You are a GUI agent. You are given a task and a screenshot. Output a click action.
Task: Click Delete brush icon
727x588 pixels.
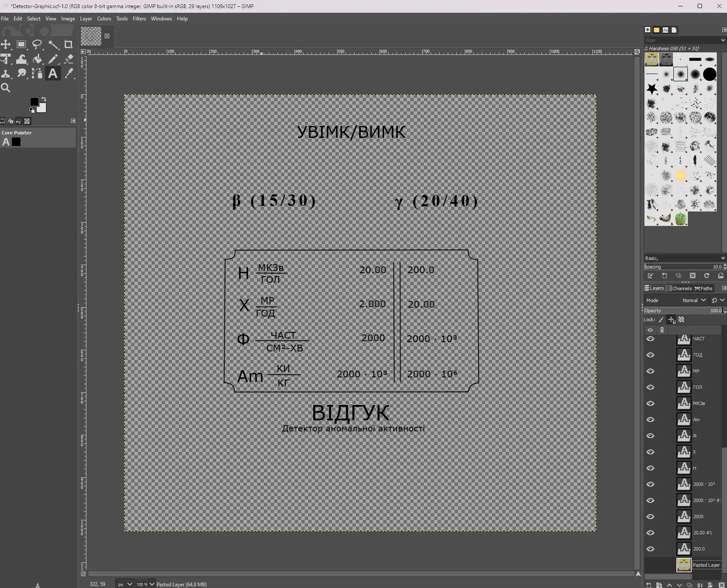(x=693, y=276)
